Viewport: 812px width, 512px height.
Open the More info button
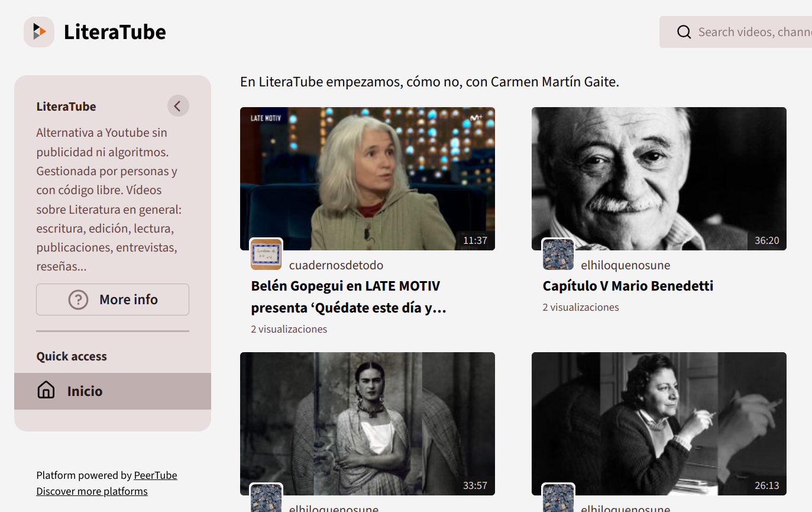tap(112, 300)
